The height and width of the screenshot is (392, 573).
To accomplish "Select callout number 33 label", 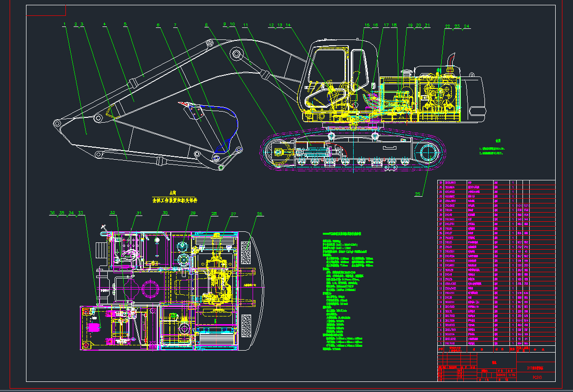I will [x=80, y=213].
